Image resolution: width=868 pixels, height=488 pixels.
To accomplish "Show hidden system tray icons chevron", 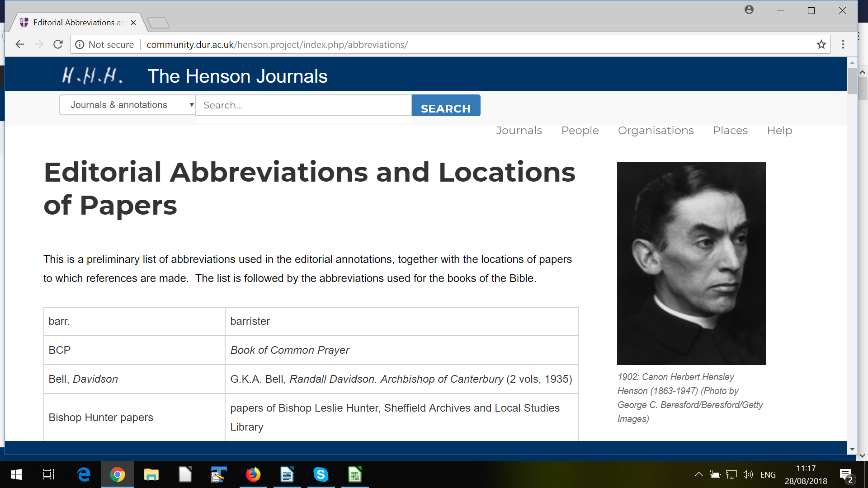I will [x=698, y=474].
